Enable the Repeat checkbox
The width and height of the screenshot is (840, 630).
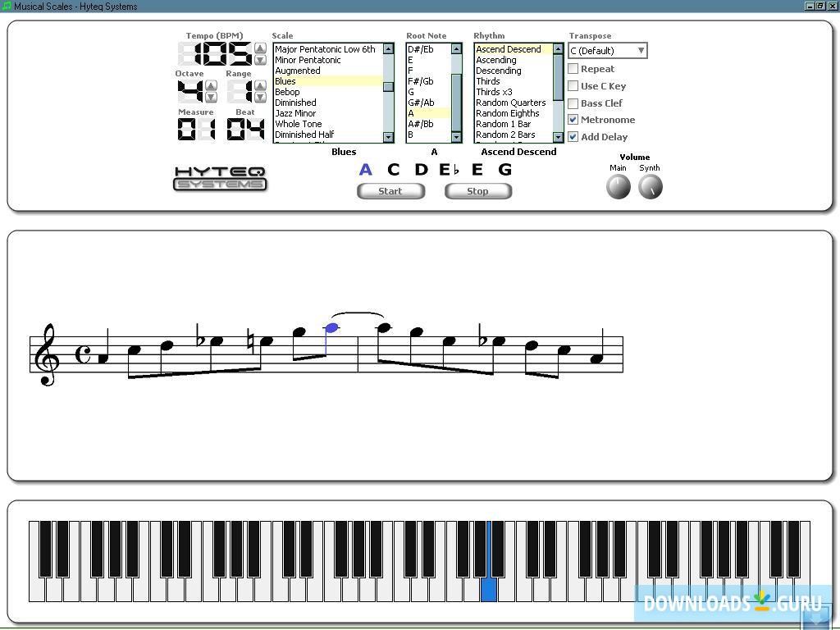(x=573, y=69)
